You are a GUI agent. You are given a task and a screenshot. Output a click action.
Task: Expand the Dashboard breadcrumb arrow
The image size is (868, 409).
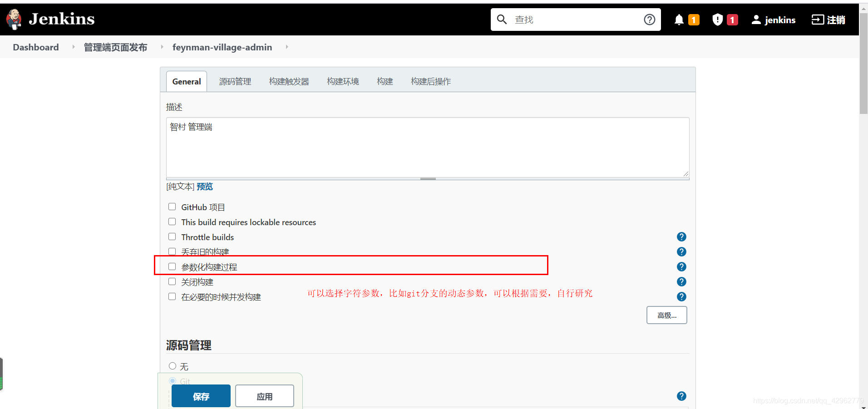point(73,47)
